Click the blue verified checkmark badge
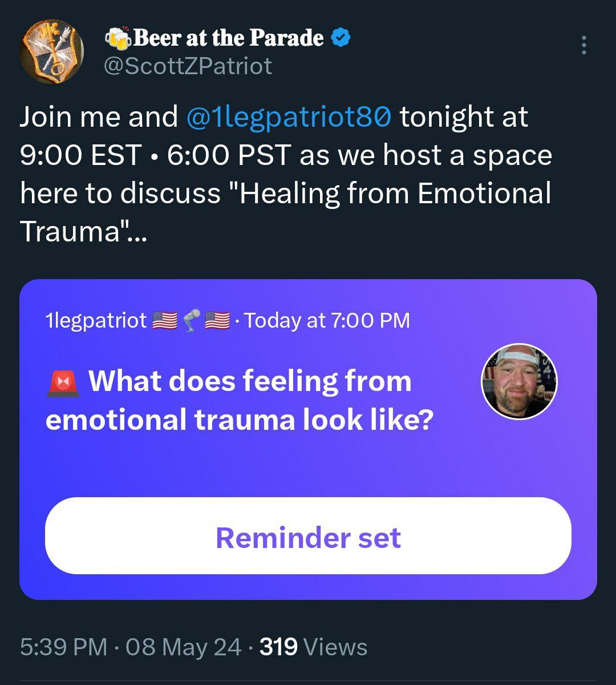This screenshot has width=616, height=685. [x=341, y=38]
